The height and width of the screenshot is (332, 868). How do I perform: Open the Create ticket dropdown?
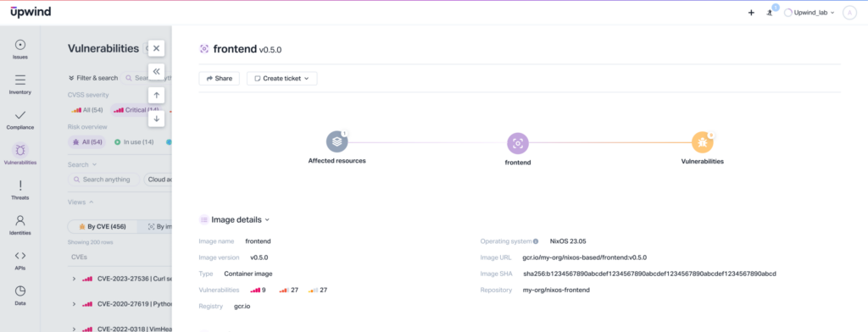[x=281, y=79]
